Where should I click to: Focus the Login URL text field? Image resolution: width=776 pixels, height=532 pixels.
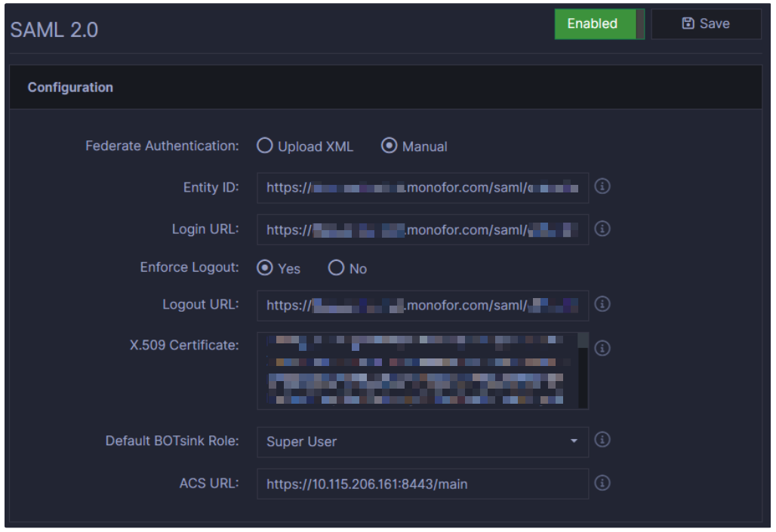click(422, 230)
